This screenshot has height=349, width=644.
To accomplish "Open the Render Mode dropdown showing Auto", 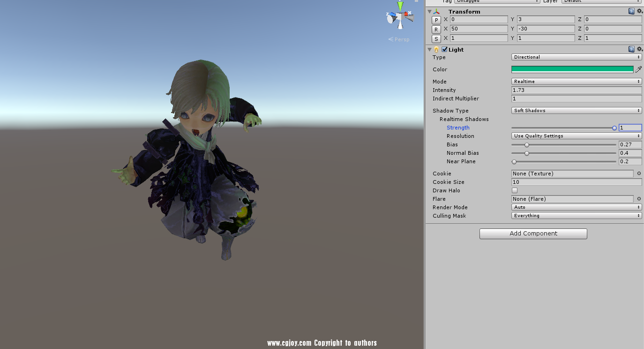I will point(577,207).
